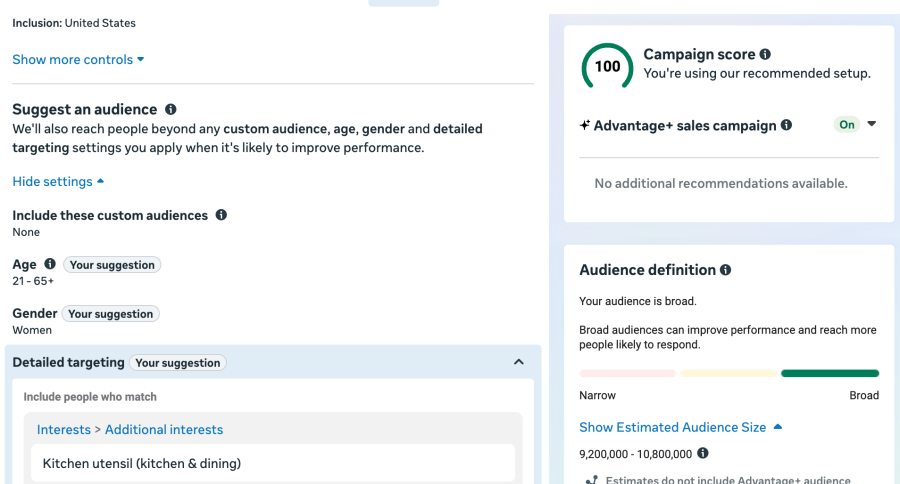The height and width of the screenshot is (484, 900).
Task: Collapse the Detailed targeting panel chevron
Action: point(518,362)
